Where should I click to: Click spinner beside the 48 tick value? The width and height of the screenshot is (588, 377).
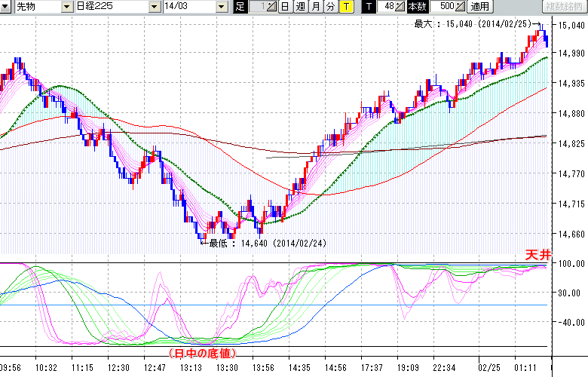400,7
